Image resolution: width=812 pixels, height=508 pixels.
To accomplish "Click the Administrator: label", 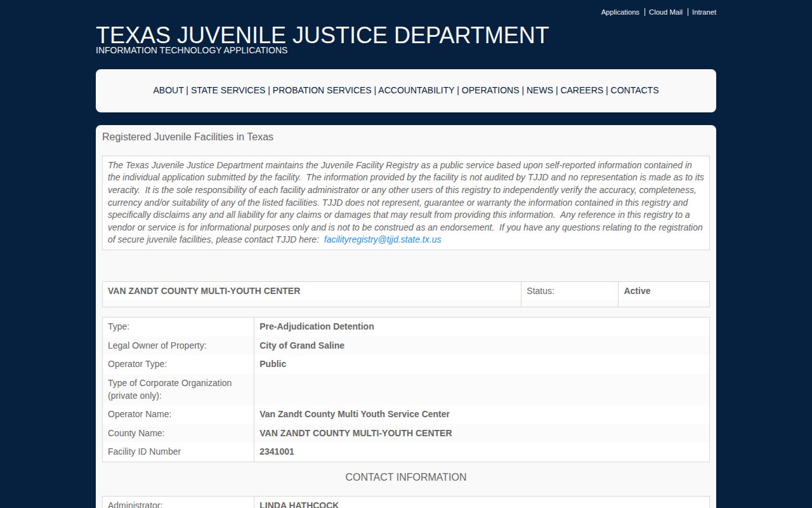I will click(135, 505).
